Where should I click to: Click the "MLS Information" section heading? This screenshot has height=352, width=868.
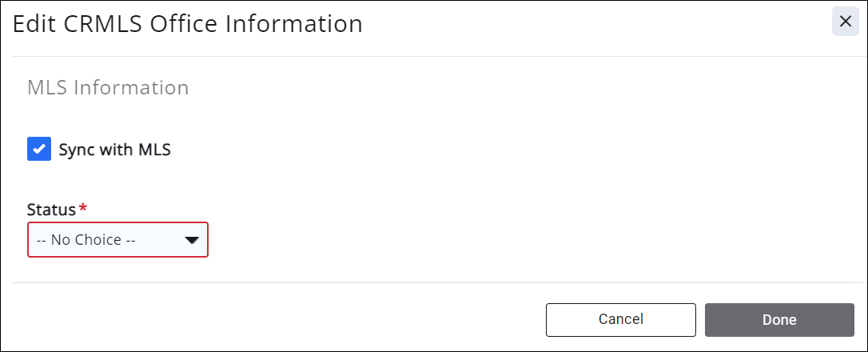coord(108,87)
